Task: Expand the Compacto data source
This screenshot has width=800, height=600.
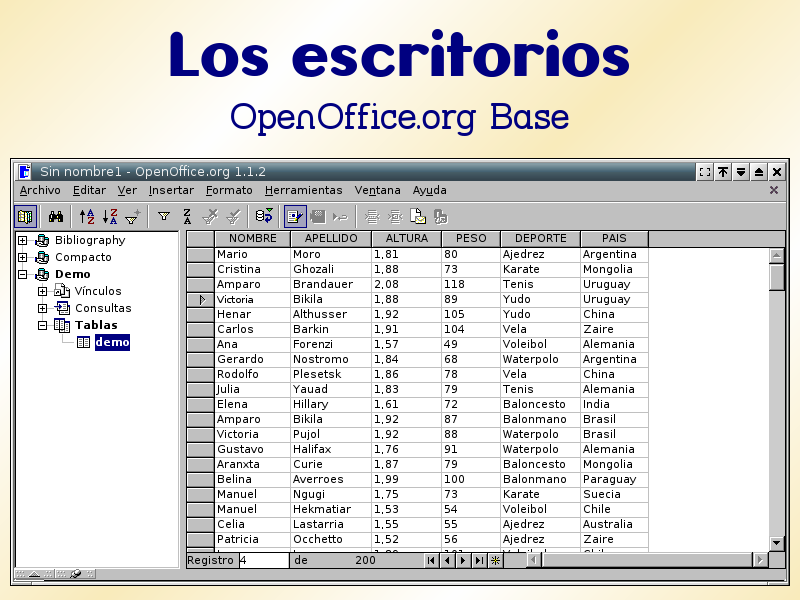Action: pyautogui.click(x=22, y=257)
